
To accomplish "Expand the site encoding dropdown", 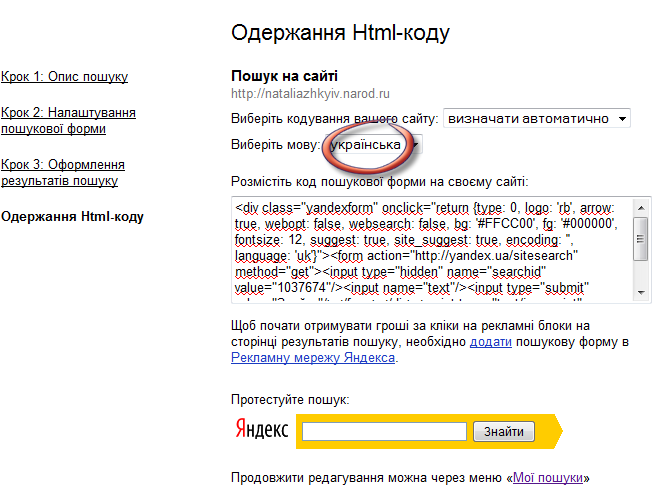I will tap(537, 119).
